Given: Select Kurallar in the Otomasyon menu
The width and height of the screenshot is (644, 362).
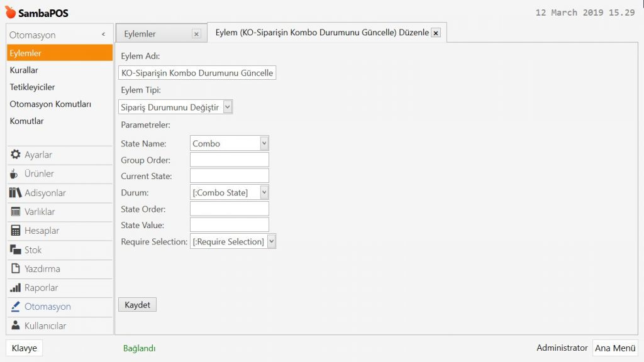Looking at the screenshot, I should (24, 70).
